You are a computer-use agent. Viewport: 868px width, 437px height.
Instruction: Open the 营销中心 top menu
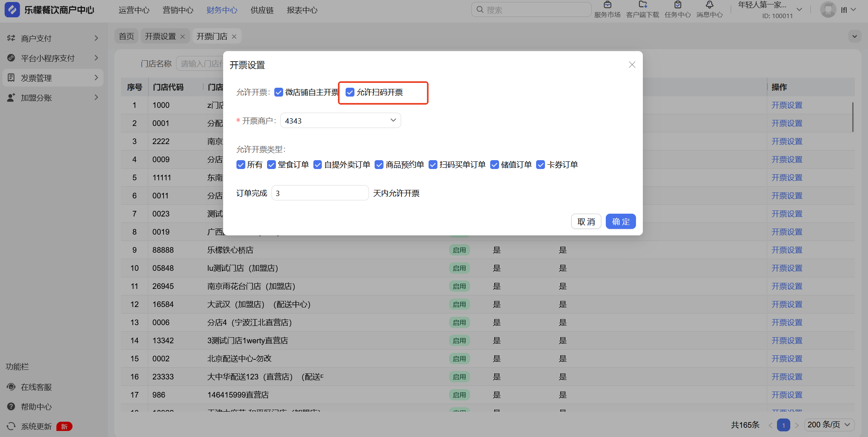(x=178, y=10)
